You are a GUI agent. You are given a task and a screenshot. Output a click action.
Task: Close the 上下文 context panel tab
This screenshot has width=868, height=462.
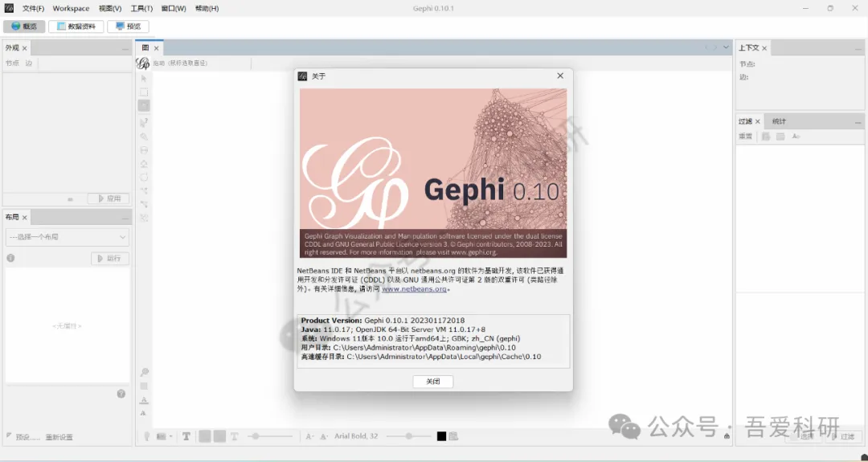tap(764, 48)
